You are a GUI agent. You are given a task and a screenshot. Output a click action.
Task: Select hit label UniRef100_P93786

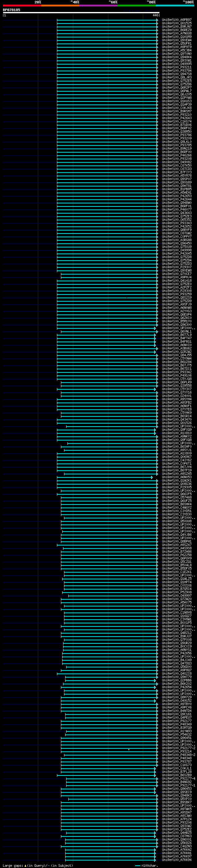(x=176, y=135)
